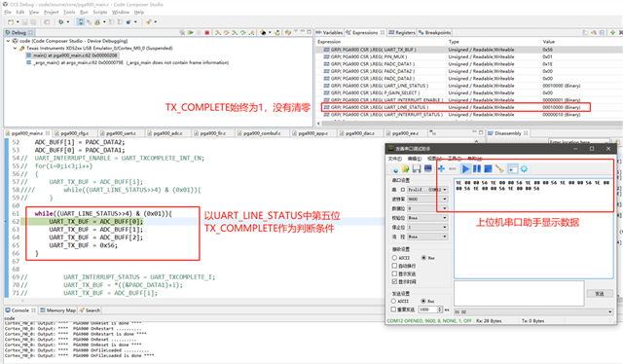Click the Step Over debug icon
Viewport: 623px width, 364px height.
click(x=226, y=32)
